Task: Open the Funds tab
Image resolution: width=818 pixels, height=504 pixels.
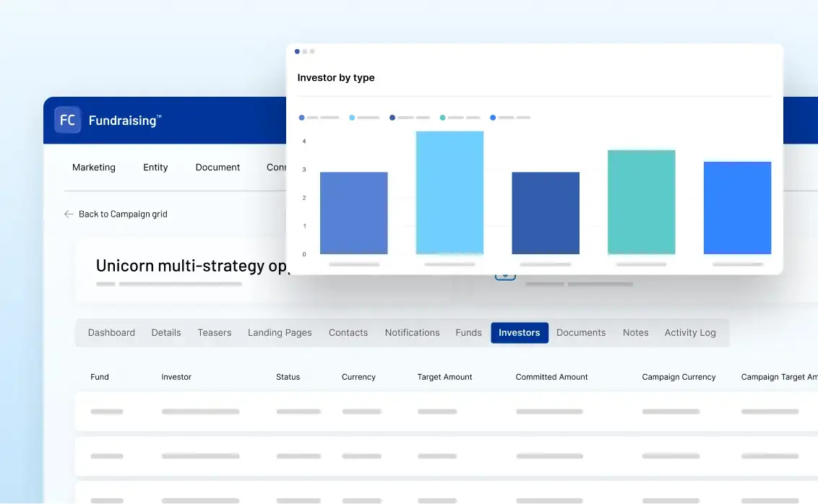Action: [x=468, y=333]
